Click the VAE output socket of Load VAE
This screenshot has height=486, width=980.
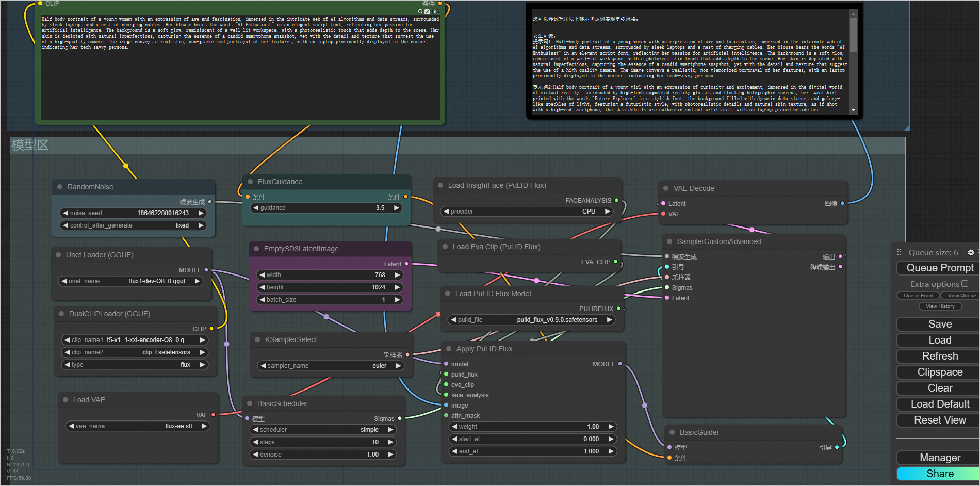click(213, 415)
